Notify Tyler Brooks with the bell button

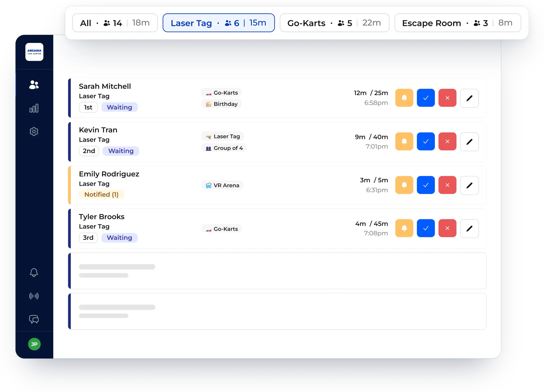[404, 228]
